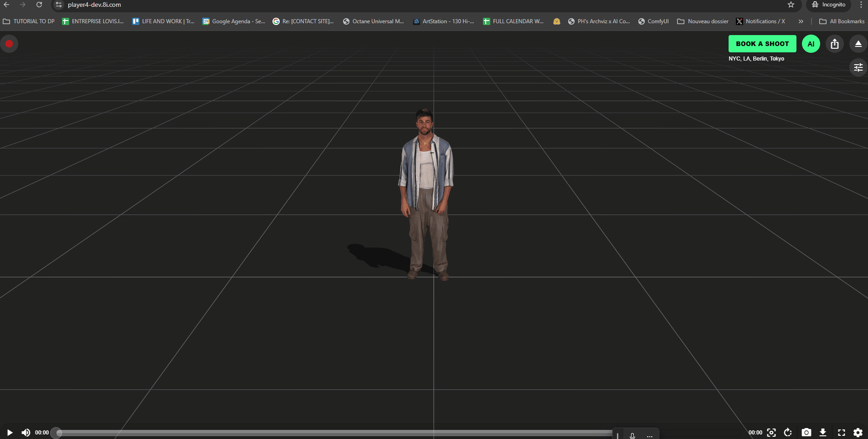This screenshot has height=439, width=868.
Task: Download using the download arrow icon
Action: click(823, 432)
